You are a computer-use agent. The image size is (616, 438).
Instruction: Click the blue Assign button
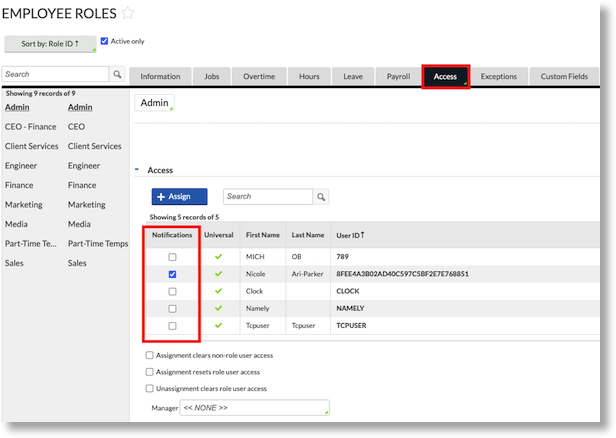click(179, 197)
